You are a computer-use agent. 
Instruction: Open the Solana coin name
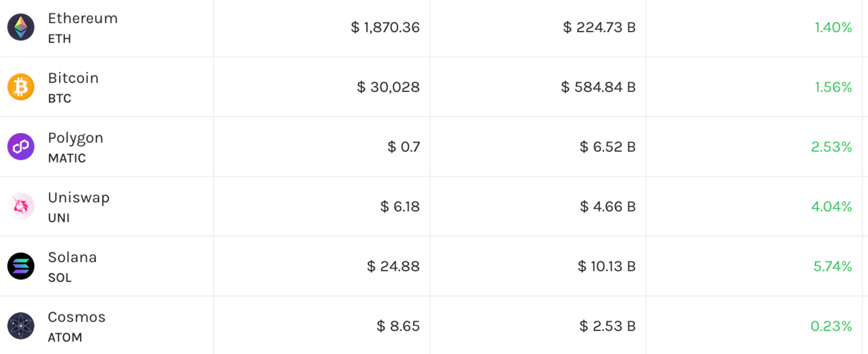73,257
